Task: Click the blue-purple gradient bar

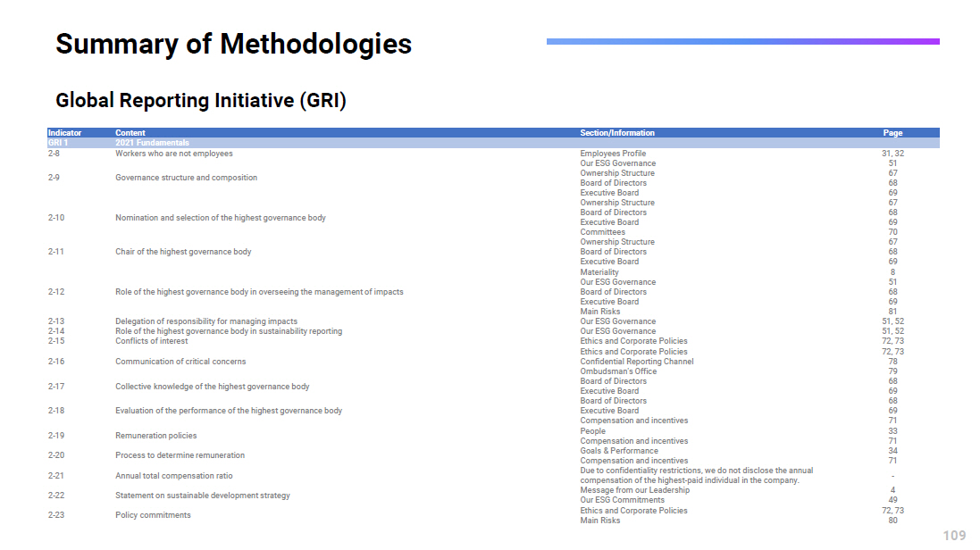Action: (742, 41)
